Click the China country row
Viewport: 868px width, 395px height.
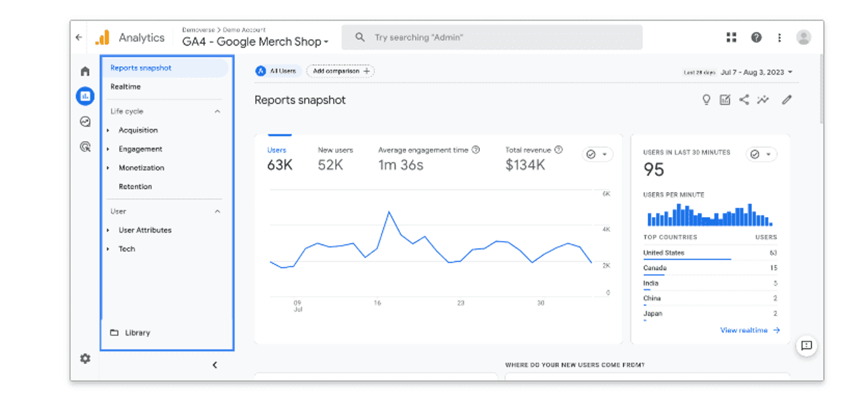(710, 299)
